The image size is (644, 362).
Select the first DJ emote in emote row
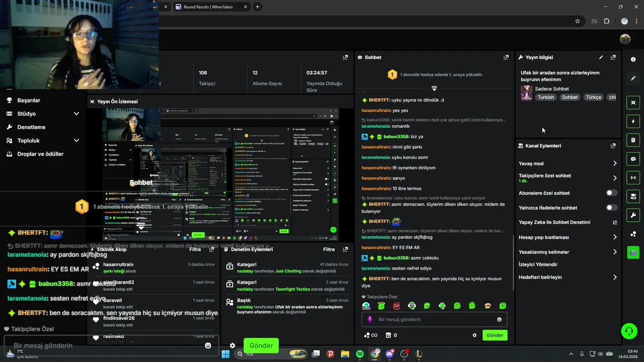click(x=366, y=306)
